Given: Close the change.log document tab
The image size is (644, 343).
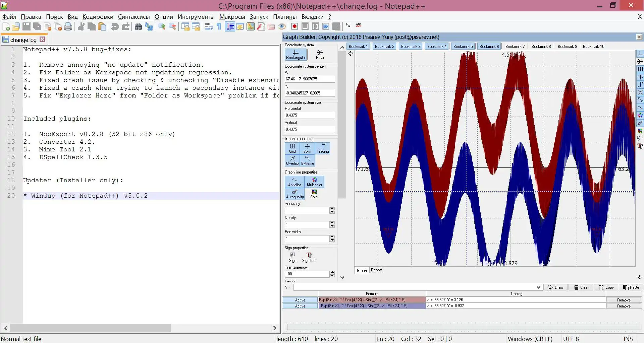Looking at the screenshot, I should click(42, 40).
